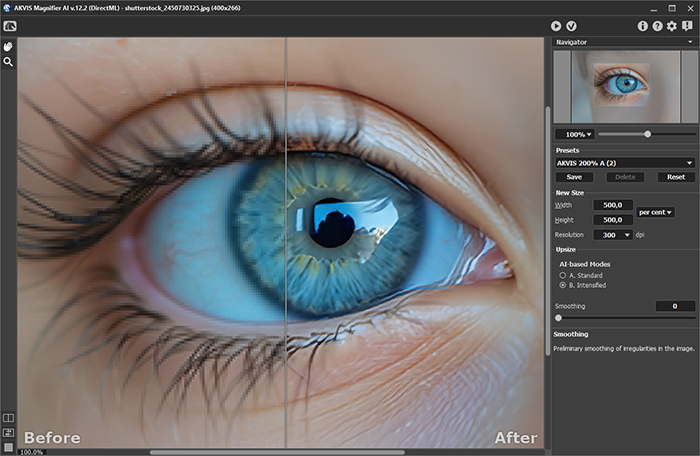Click the Smoothing slider track
The width and height of the screenshot is (700, 456).
tap(624, 317)
